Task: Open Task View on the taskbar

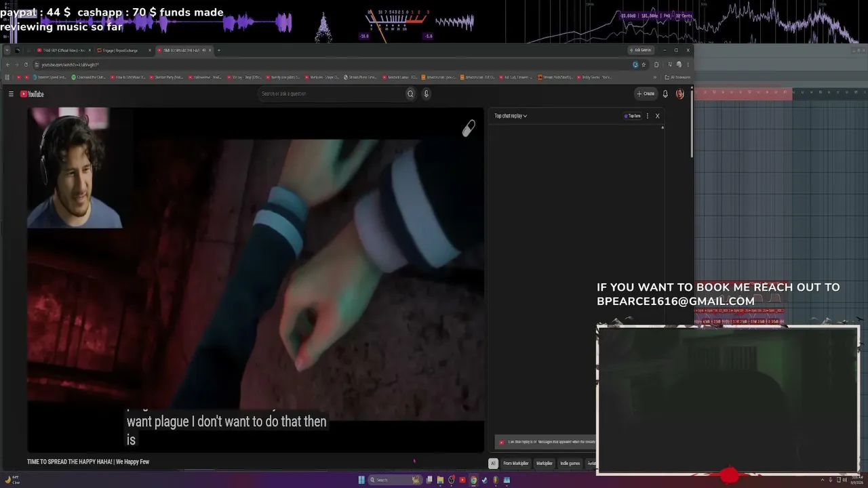Action: 429,480
